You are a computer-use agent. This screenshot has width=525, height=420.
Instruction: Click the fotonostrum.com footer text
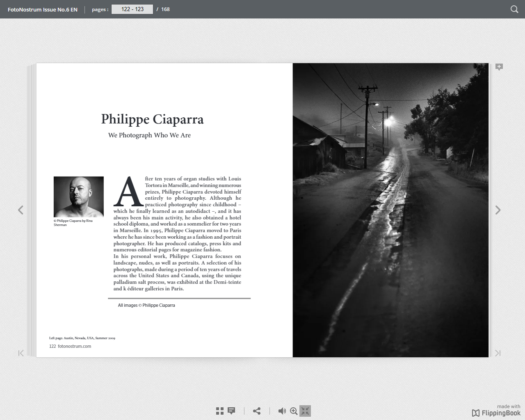click(74, 346)
